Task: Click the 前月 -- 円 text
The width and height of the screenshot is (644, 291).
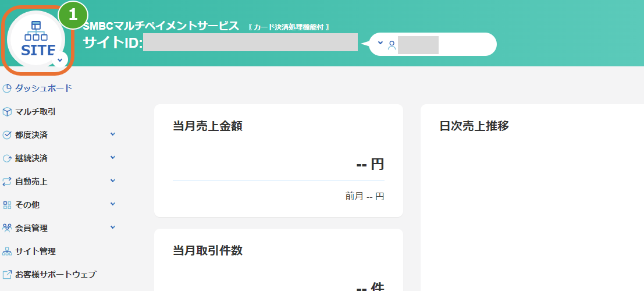Action: [x=365, y=197]
